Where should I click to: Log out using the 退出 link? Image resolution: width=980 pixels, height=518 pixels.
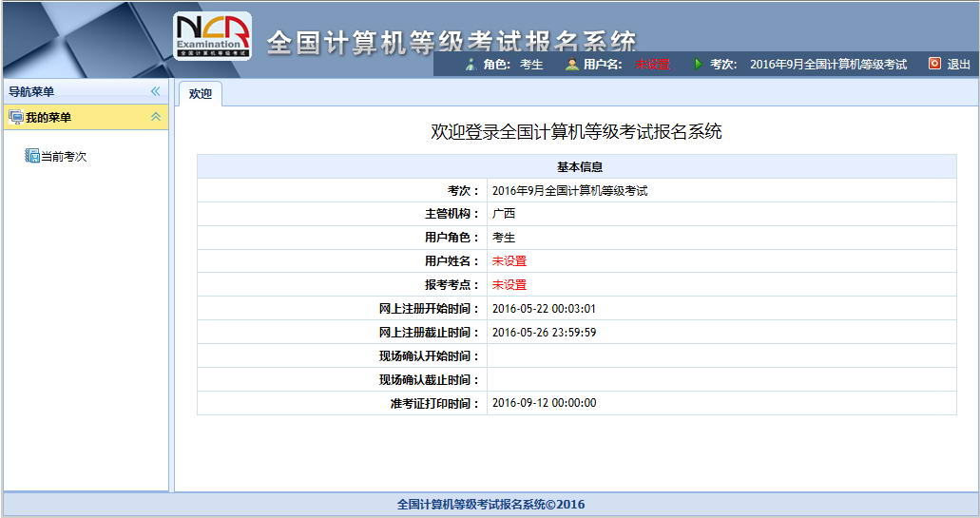tap(958, 65)
